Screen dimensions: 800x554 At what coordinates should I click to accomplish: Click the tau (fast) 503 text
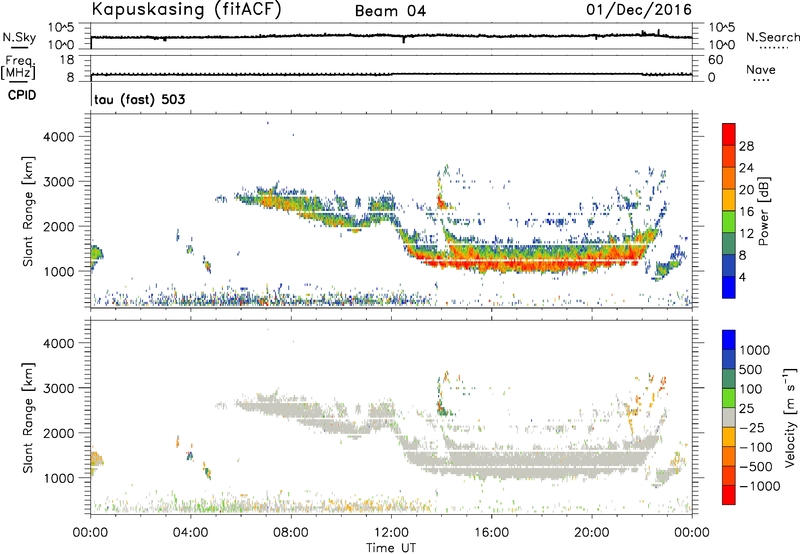click(x=139, y=99)
